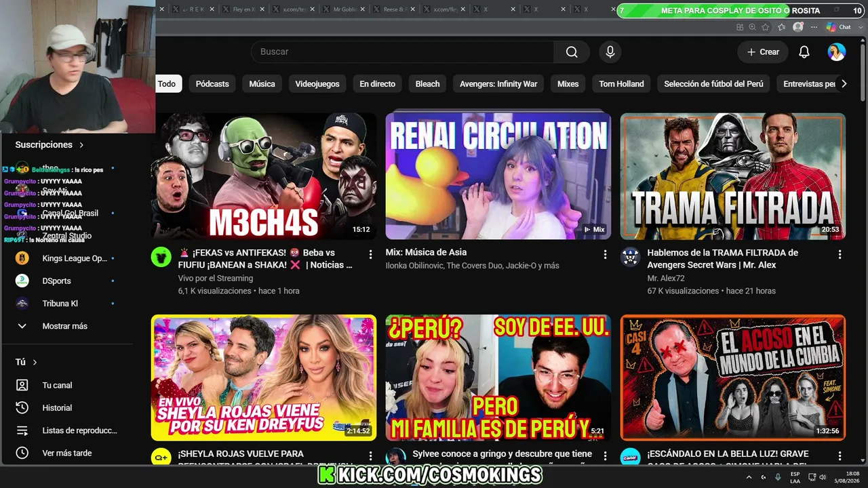Select the Bleach filter chip

[x=427, y=84]
